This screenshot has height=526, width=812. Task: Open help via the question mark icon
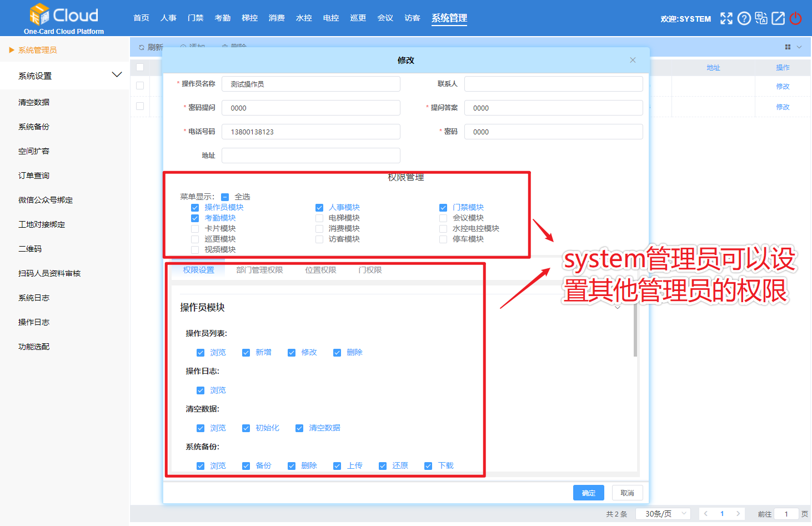point(744,18)
